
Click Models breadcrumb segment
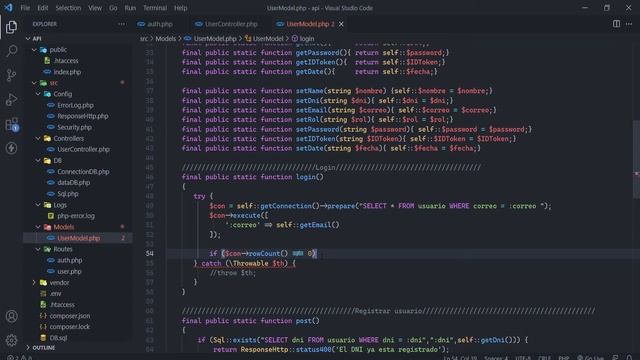[x=165, y=39]
